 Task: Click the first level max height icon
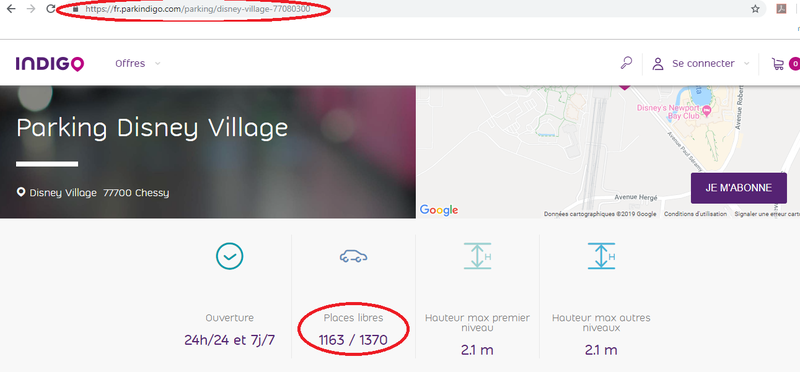477,256
